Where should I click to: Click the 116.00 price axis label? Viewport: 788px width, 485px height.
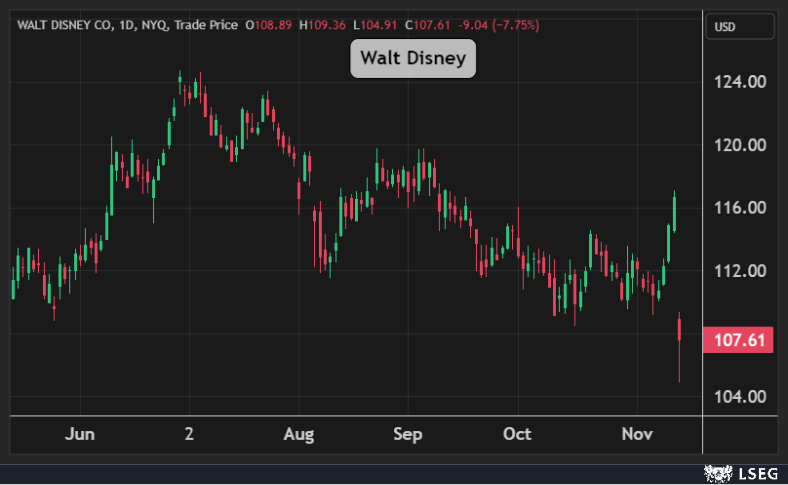pos(740,208)
